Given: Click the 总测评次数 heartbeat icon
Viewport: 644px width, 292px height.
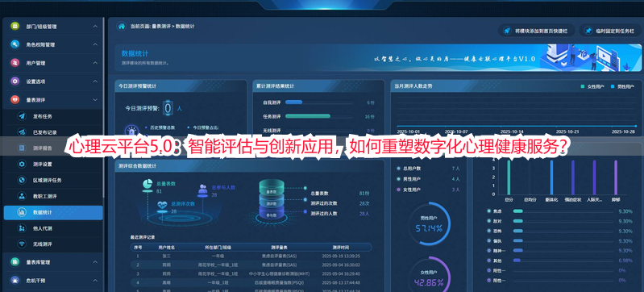Looking at the screenshot, I should (x=163, y=206).
